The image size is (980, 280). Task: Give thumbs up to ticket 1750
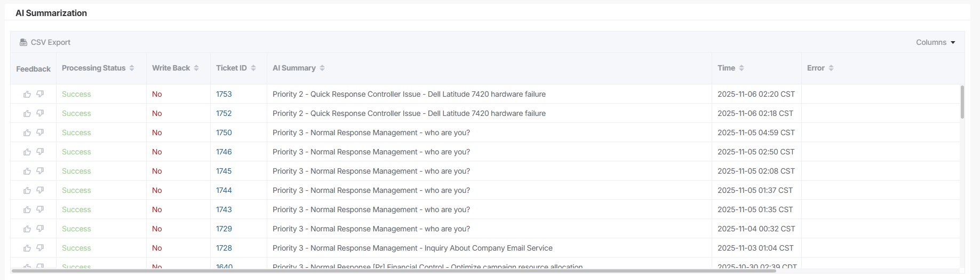click(x=27, y=133)
